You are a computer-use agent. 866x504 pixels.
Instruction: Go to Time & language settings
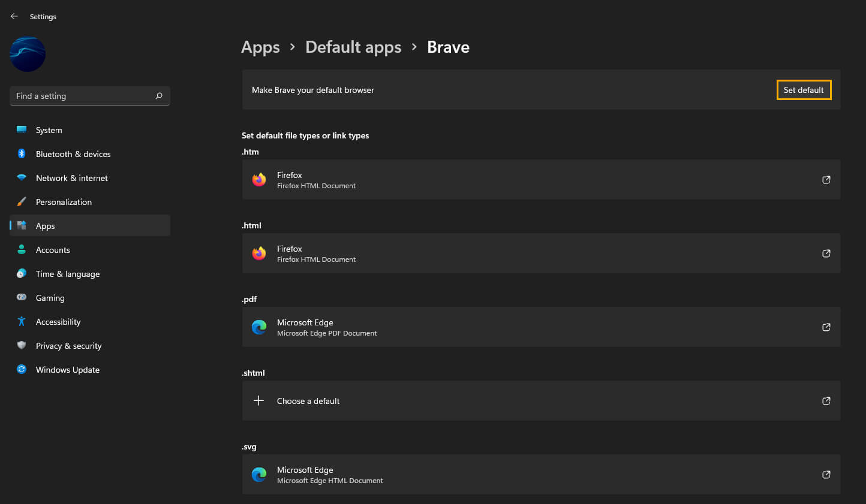tap(90, 274)
